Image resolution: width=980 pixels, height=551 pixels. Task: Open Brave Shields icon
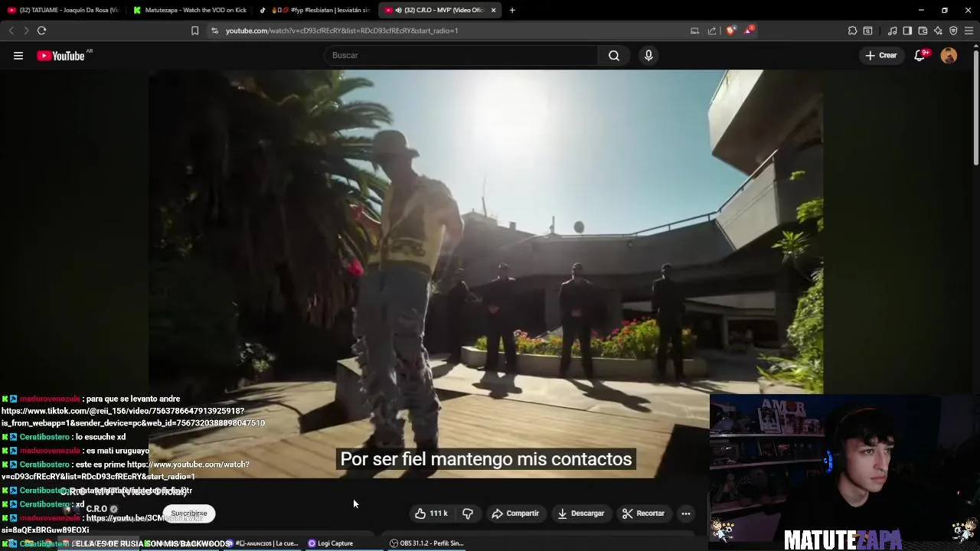pyautogui.click(x=730, y=31)
